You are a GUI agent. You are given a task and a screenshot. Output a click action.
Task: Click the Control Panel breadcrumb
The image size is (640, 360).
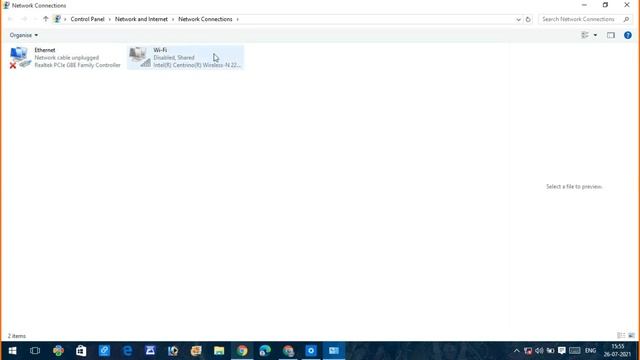point(87,19)
